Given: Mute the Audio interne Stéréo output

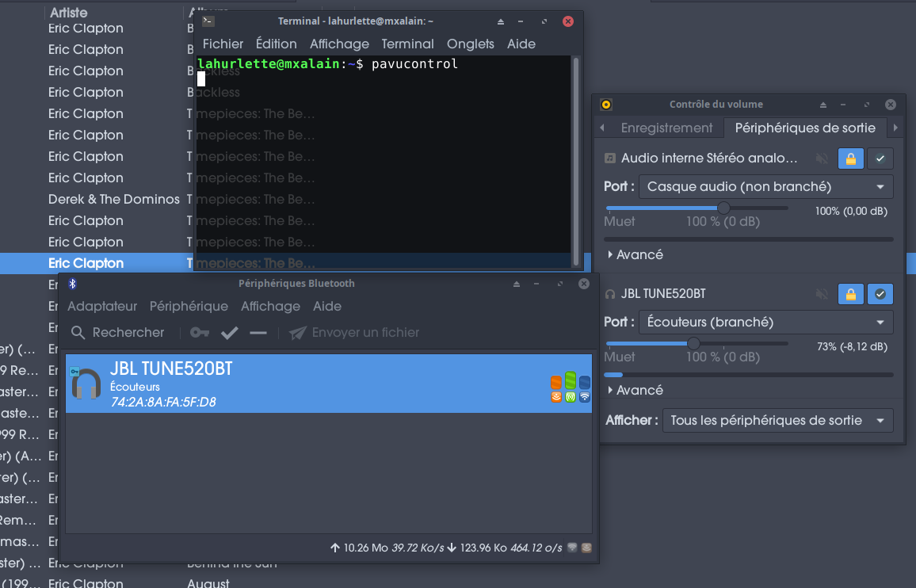Looking at the screenshot, I should (822, 158).
